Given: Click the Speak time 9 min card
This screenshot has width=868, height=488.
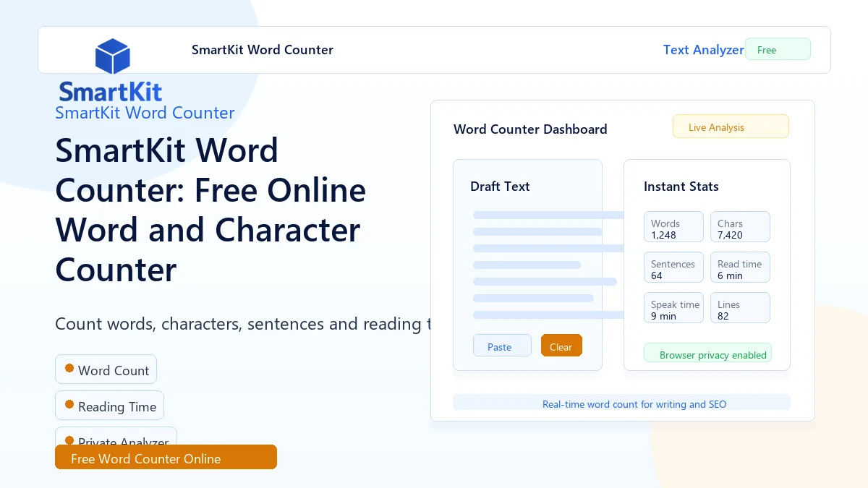Looking at the screenshot, I should (x=673, y=308).
